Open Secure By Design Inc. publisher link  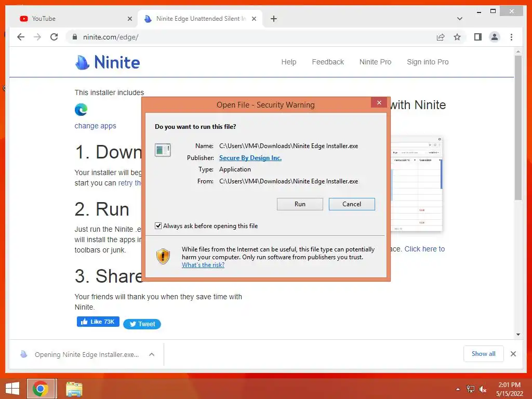(250, 158)
